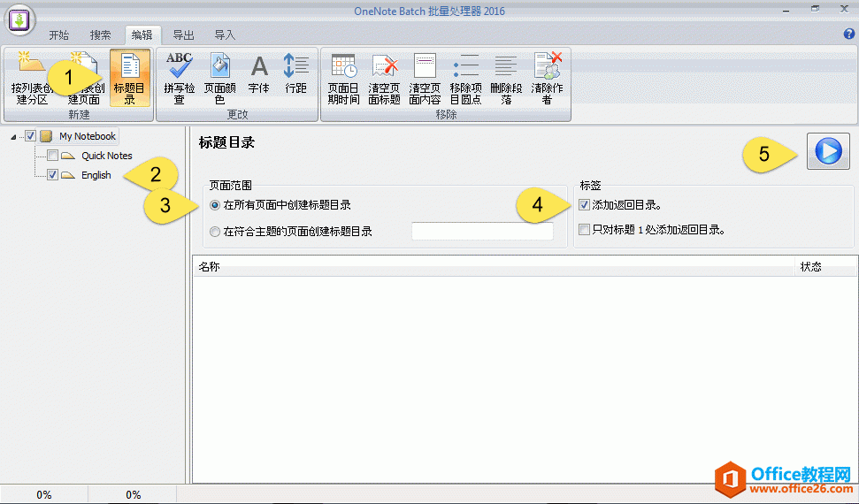Click the English section folder icon
The height and width of the screenshot is (504, 859).
click(x=68, y=175)
